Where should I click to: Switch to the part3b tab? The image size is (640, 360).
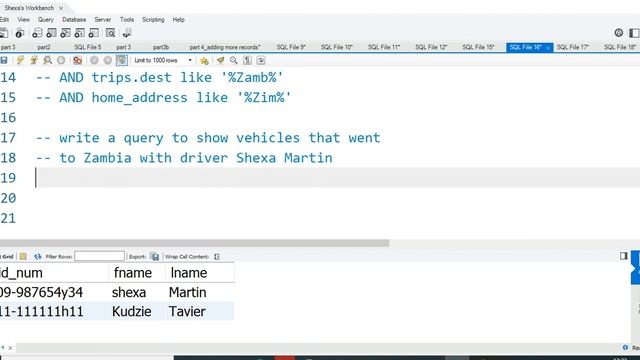(161, 47)
